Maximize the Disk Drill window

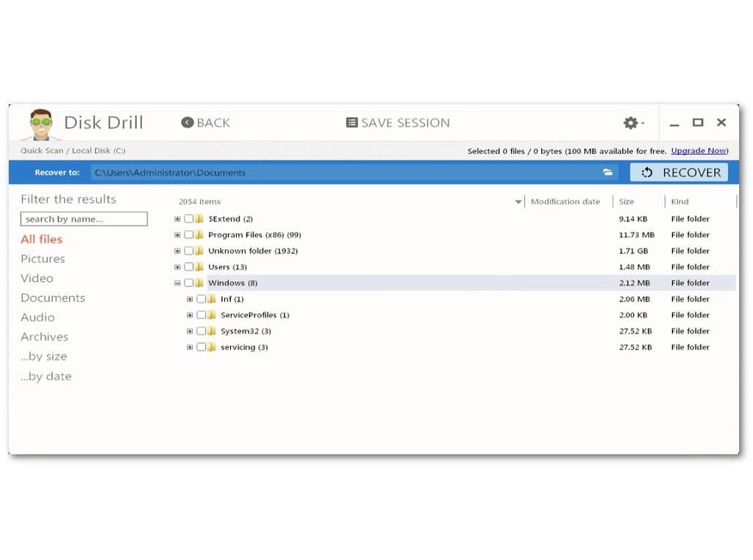pos(698,123)
